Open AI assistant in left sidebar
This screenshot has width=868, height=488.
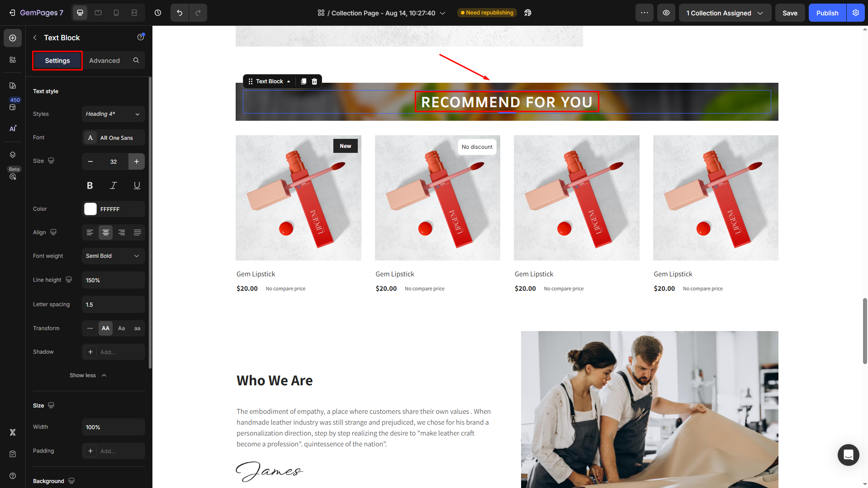pyautogui.click(x=13, y=129)
